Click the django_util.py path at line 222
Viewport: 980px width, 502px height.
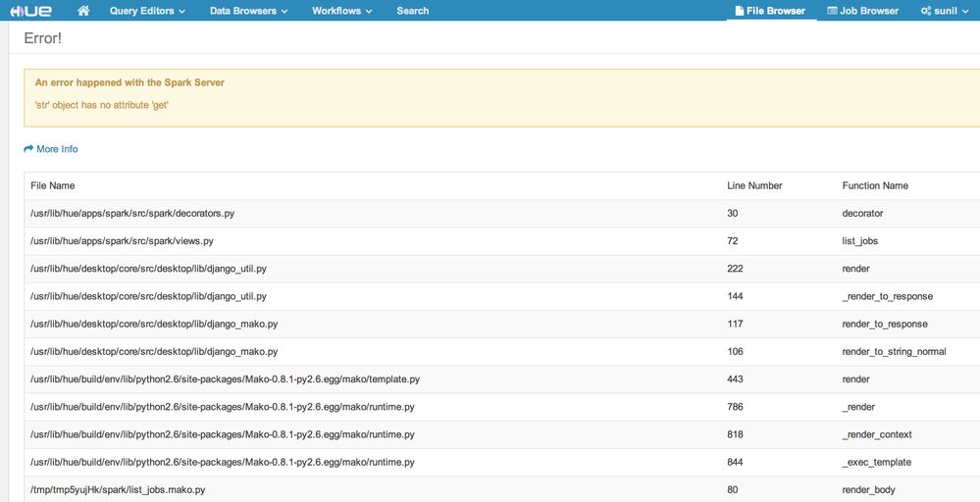point(148,269)
